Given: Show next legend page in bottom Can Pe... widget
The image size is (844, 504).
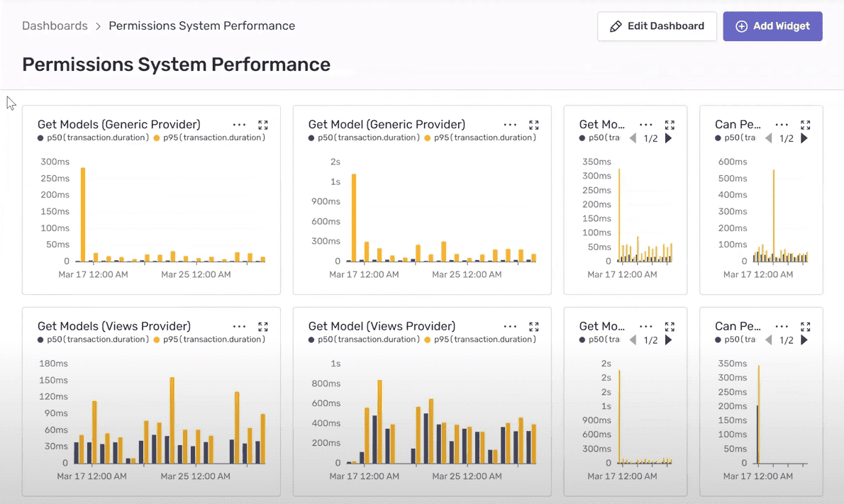Looking at the screenshot, I should [804, 340].
